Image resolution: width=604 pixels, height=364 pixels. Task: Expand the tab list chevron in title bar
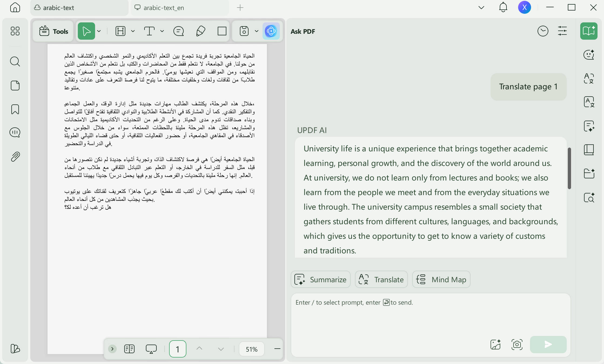(x=481, y=8)
